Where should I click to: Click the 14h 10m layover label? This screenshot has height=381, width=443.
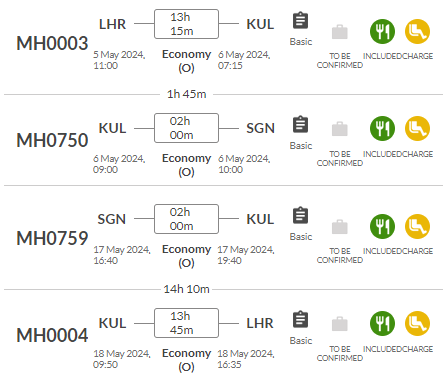(x=186, y=289)
